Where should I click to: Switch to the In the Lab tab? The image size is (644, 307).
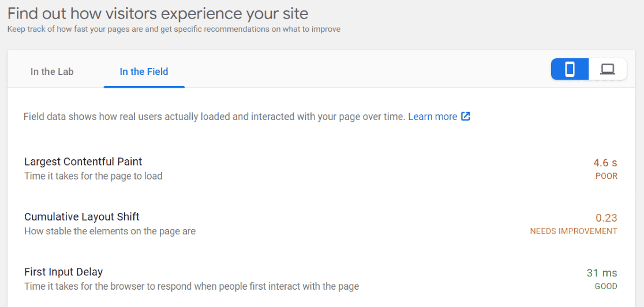pyautogui.click(x=52, y=72)
